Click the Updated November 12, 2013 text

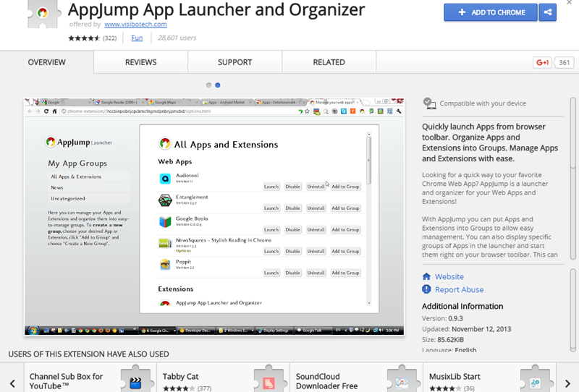coord(467,329)
